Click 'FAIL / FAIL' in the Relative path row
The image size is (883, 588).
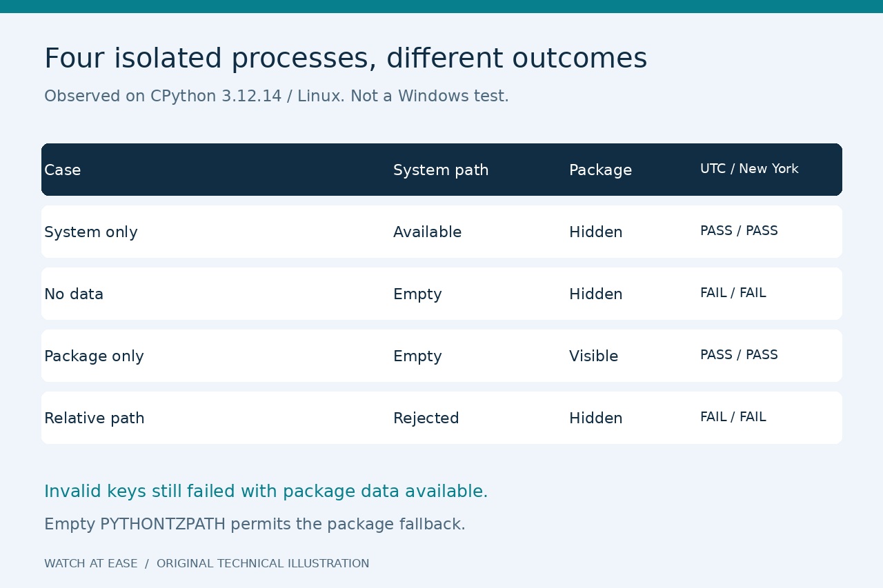(733, 417)
